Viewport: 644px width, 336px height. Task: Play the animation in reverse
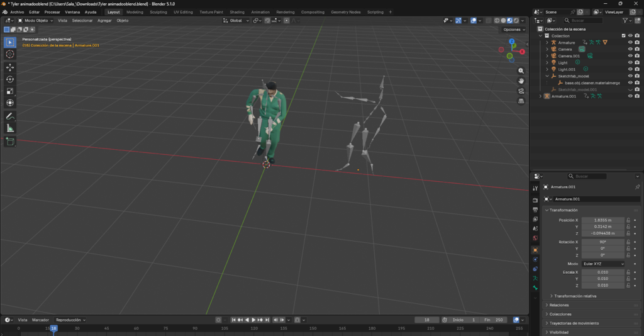coord(247,320)
